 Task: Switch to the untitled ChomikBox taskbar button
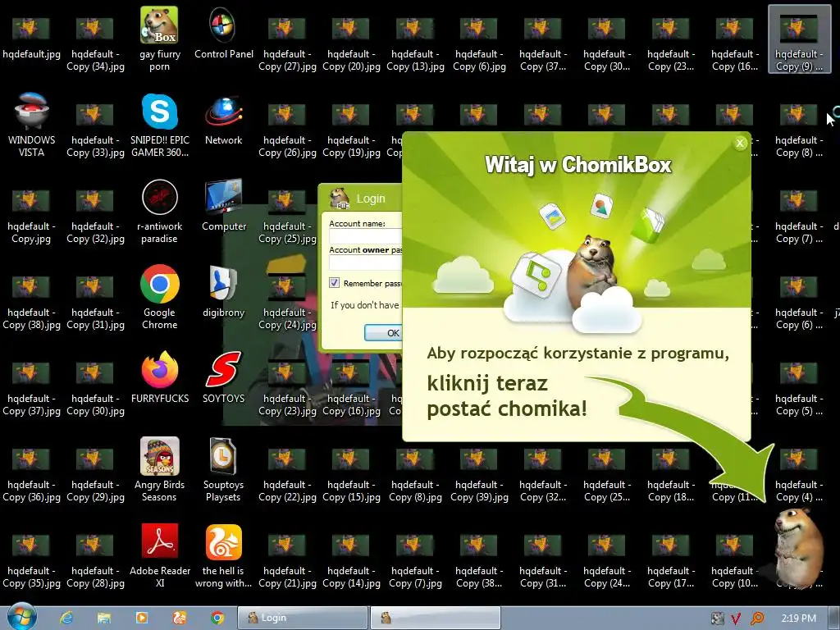[x=435, y=618]
